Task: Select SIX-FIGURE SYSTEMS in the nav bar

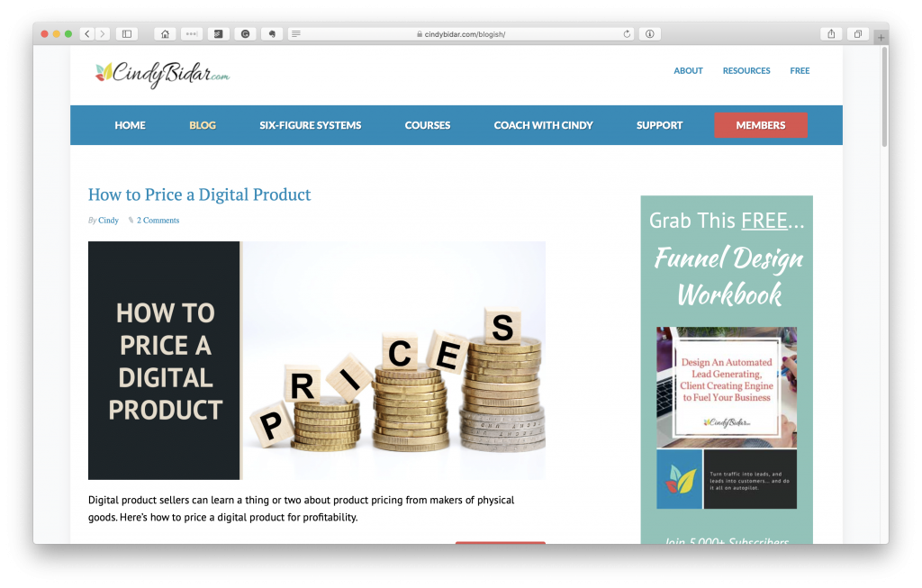Action: tap(311, 125)
